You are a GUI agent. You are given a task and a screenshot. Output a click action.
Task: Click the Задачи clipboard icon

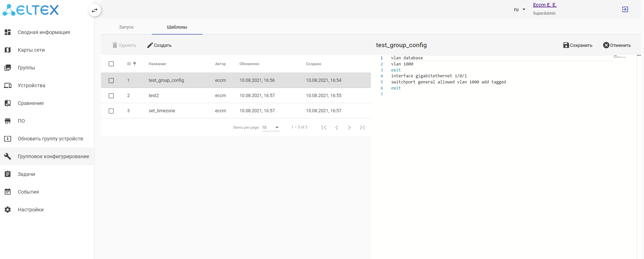pyautogui.click(x=8, y=174)
